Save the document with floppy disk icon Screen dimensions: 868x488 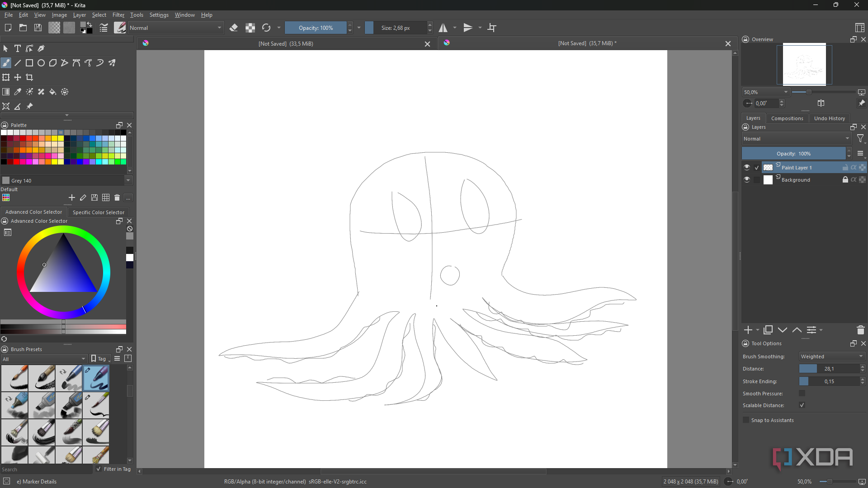click(x=38, y=28)
